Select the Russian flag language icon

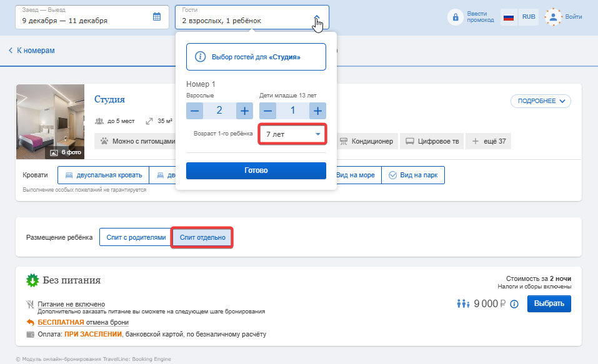coord(509,17)
